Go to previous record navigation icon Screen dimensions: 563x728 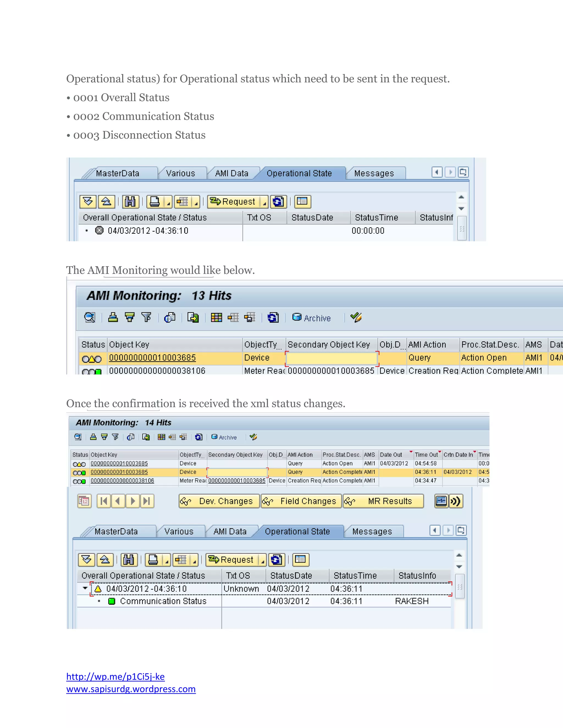click(x=118, y=501)
